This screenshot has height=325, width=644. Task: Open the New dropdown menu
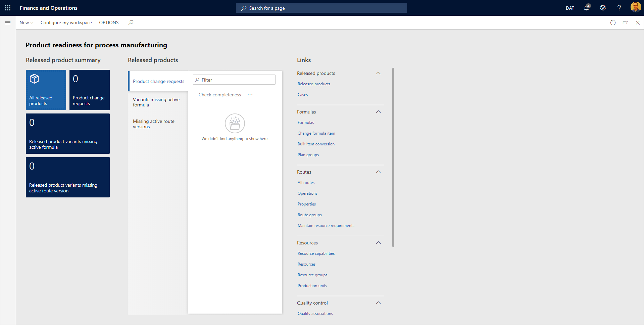click(x=26, y=22)
